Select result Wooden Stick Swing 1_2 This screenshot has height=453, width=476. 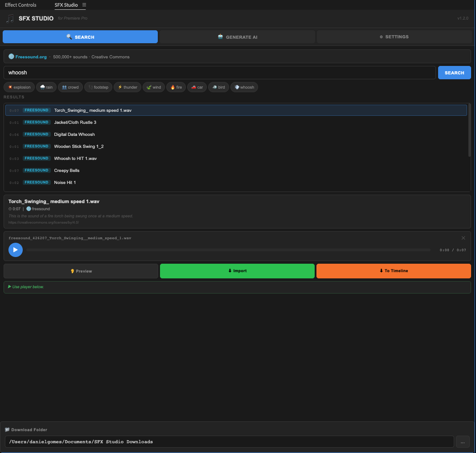[236, 146]
